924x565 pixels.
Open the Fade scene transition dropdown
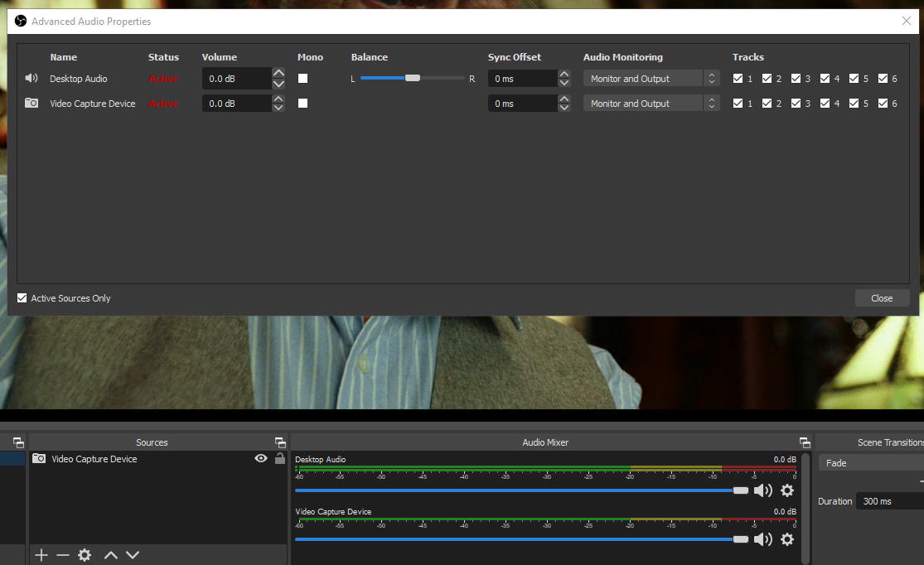(x=870, y=463)
